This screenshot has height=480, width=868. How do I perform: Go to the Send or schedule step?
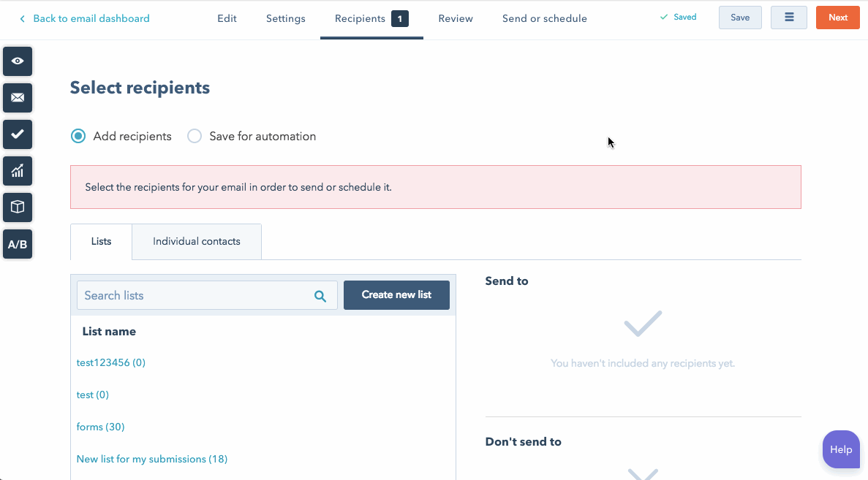coord(545,18)
